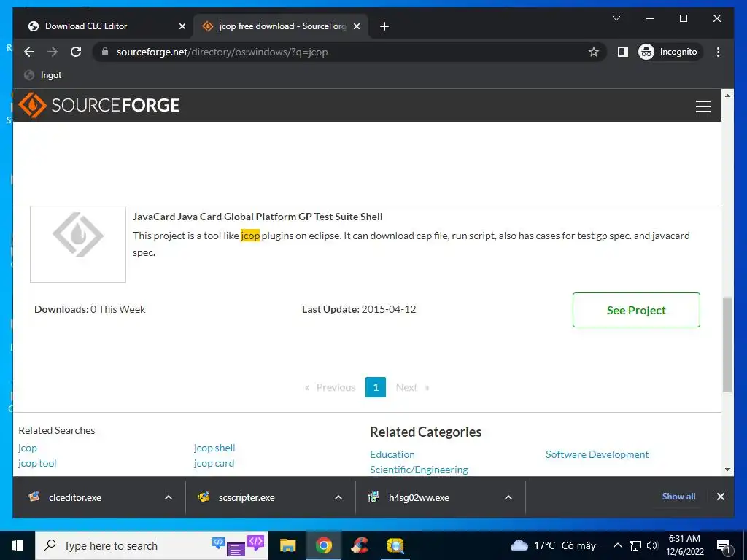
Task: Expand options for clceditor.exe download
Action: tap(169, 497)
